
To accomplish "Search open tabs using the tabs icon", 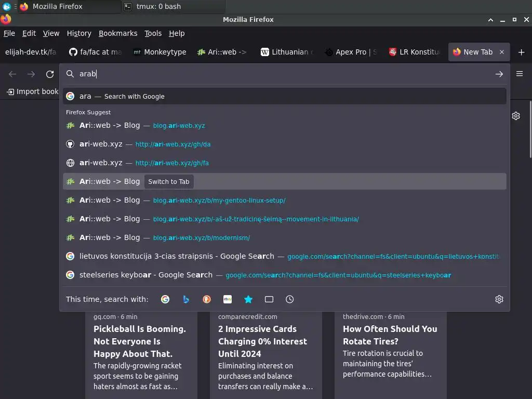I will tap(269, 299).
